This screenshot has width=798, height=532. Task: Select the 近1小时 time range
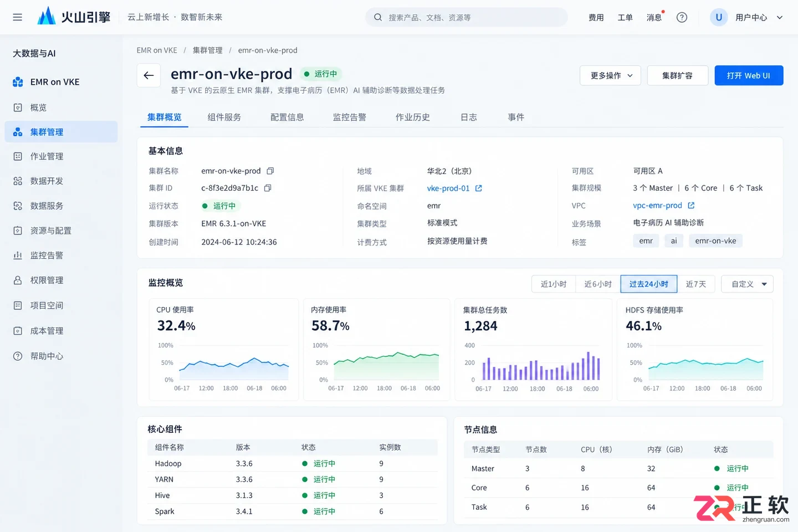(x=554, y=284)
